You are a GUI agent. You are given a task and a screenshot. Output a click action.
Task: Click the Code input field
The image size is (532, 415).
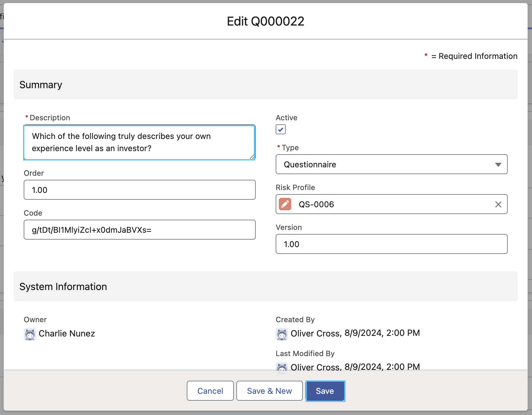[x=140, y=230]
